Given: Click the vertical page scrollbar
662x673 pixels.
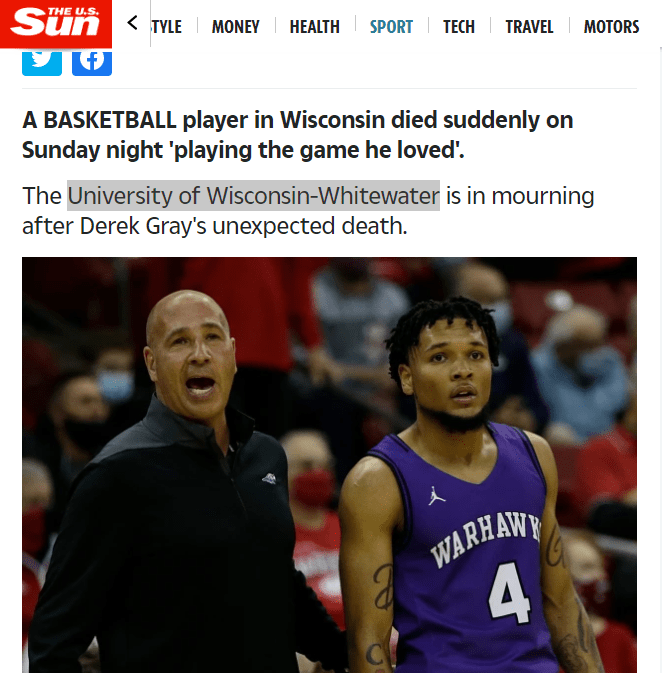Looking at the screenshot, I should click(660, 361).
